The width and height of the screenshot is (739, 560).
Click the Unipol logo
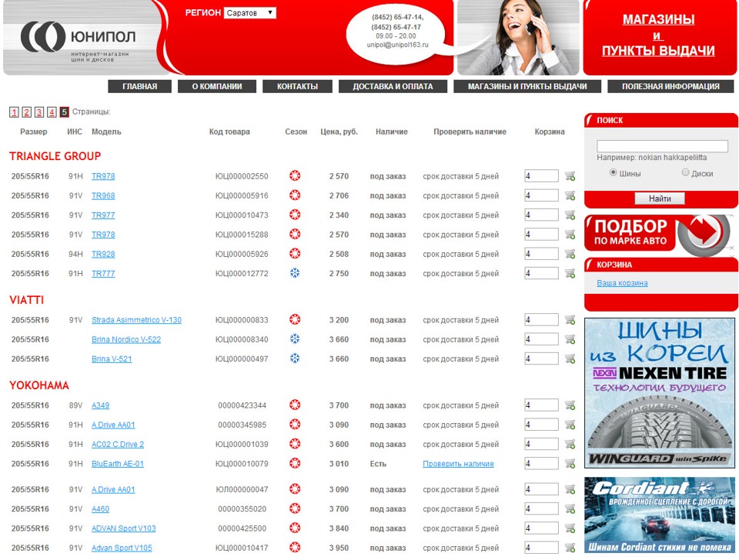[x=79, y=41]
